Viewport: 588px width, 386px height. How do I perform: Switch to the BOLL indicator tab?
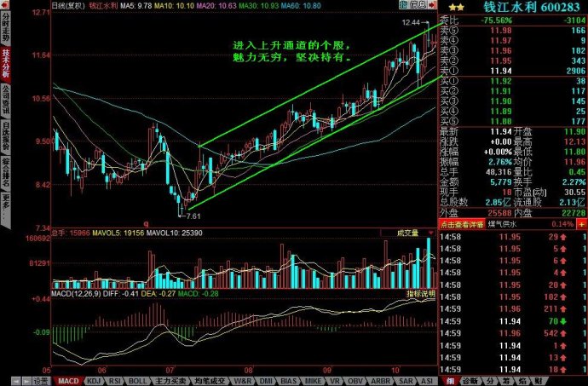[137, 382]
